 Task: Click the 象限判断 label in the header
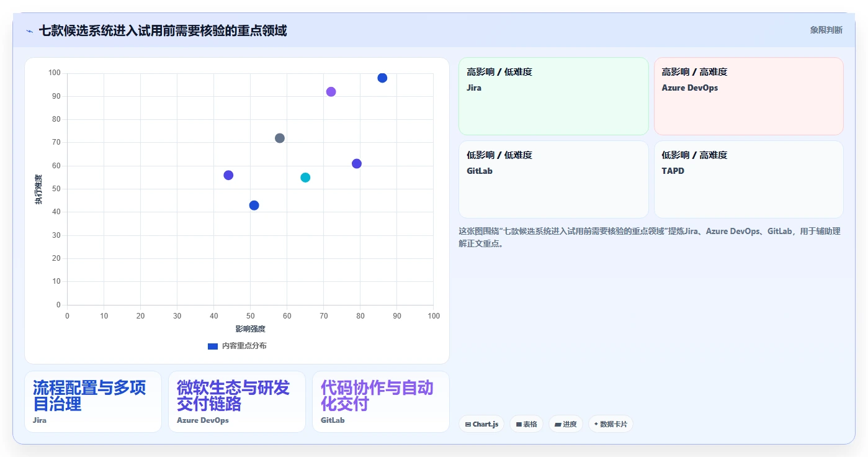point(826,30)
